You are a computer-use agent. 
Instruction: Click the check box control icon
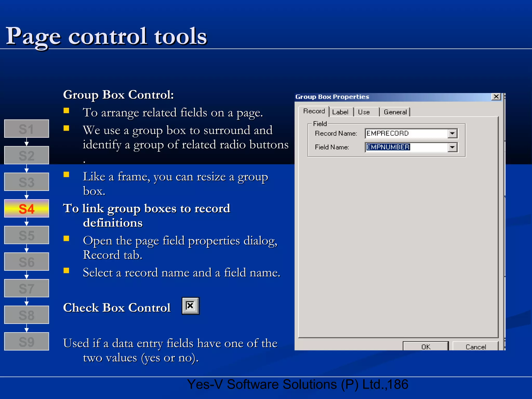(x=190, y=306)
